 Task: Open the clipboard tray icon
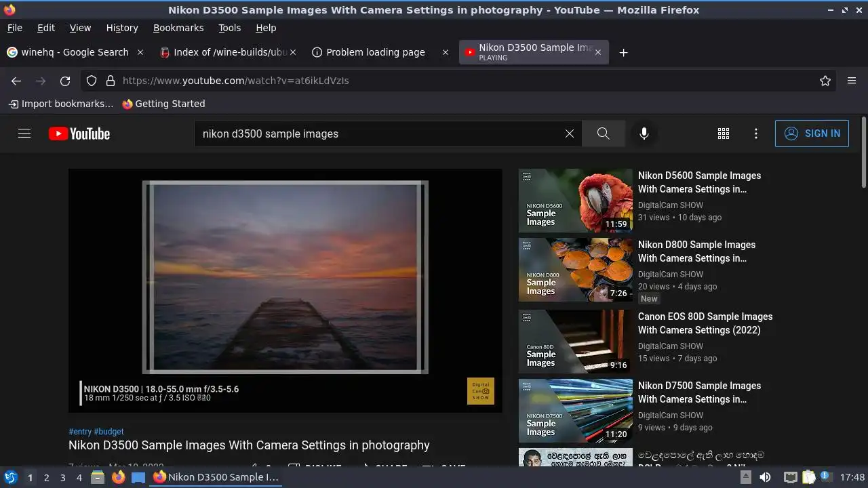pyautogui.click(x=808, y=477)
